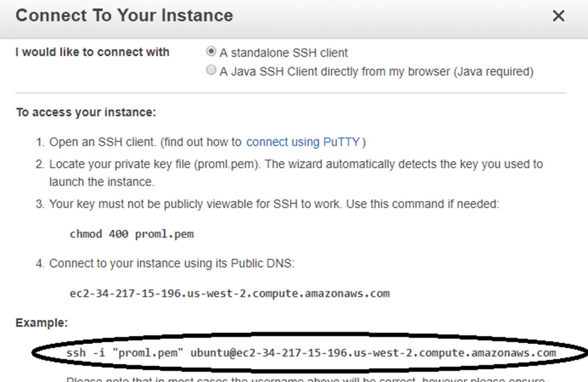Screen dimensions: 588x382
Task: Click the Public DNS hostname under step 4
Action: coord(229,293)
